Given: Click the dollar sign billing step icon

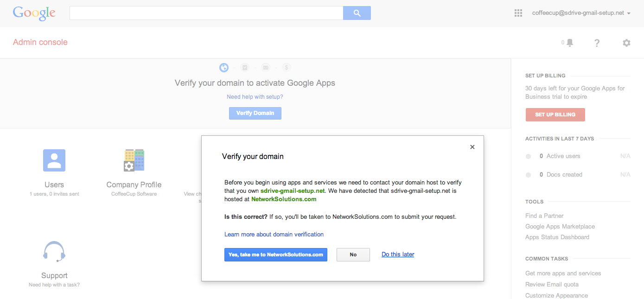Looking at the screenshot, I should (287, 68).
